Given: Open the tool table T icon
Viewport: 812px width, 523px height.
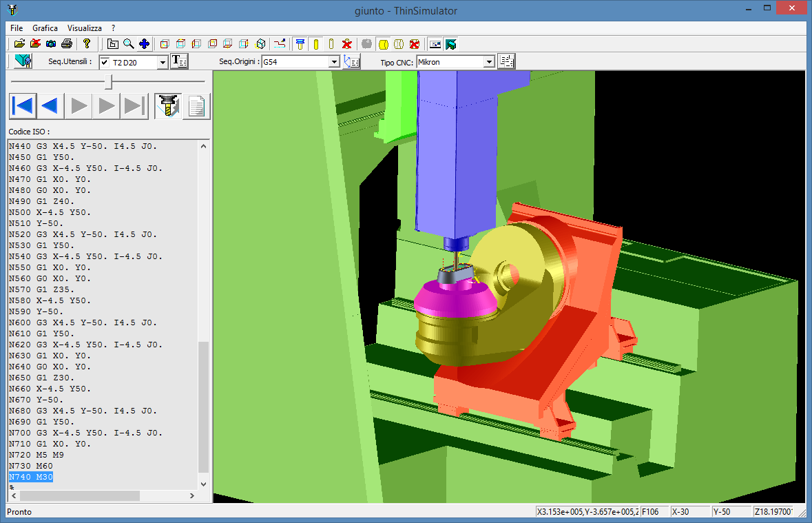Looking at the screenshot, I should tap(179, 61).
